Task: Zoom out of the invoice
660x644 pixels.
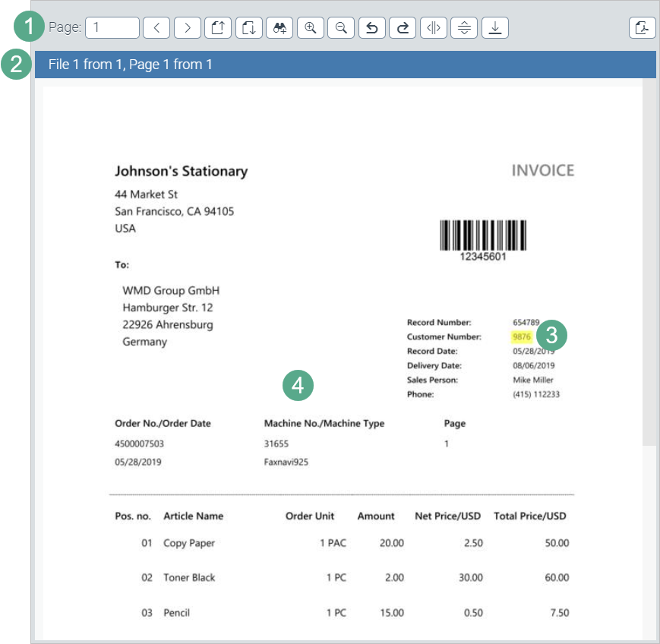Action: click(x=341, y=28)
